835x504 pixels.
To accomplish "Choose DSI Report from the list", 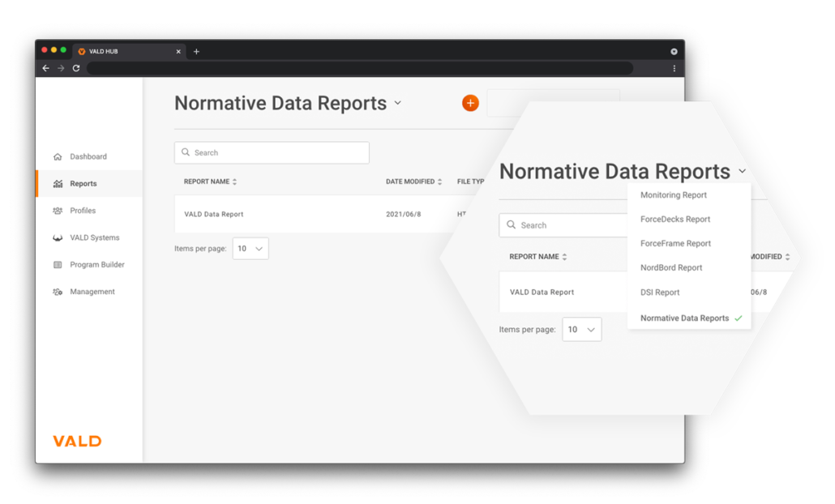I will [x=660, y=293].
